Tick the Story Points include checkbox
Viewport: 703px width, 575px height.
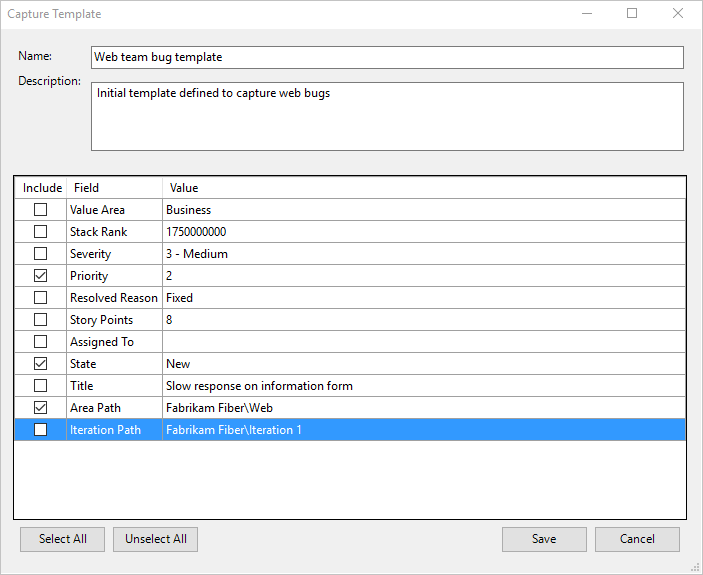tap(40, 319)
